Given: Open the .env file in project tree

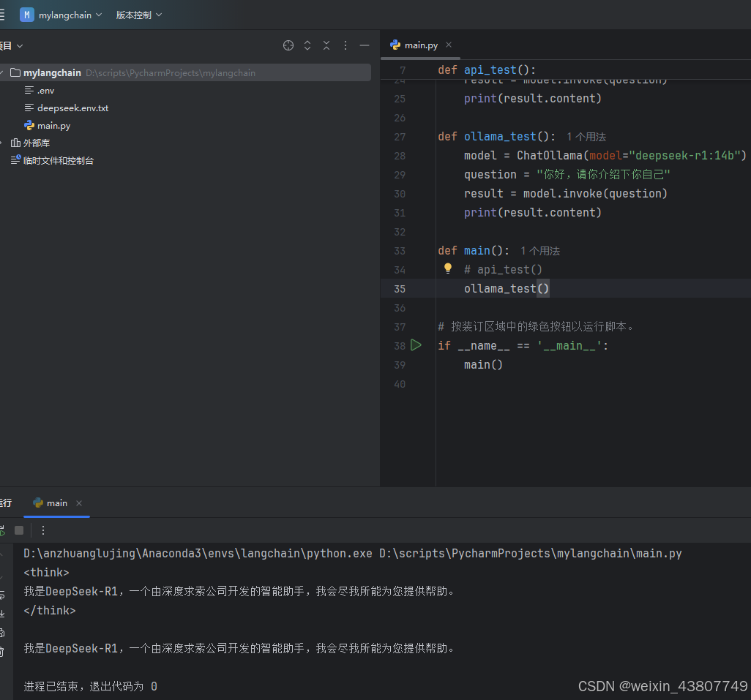Looking at the screenshot, I should pos(45,91).
